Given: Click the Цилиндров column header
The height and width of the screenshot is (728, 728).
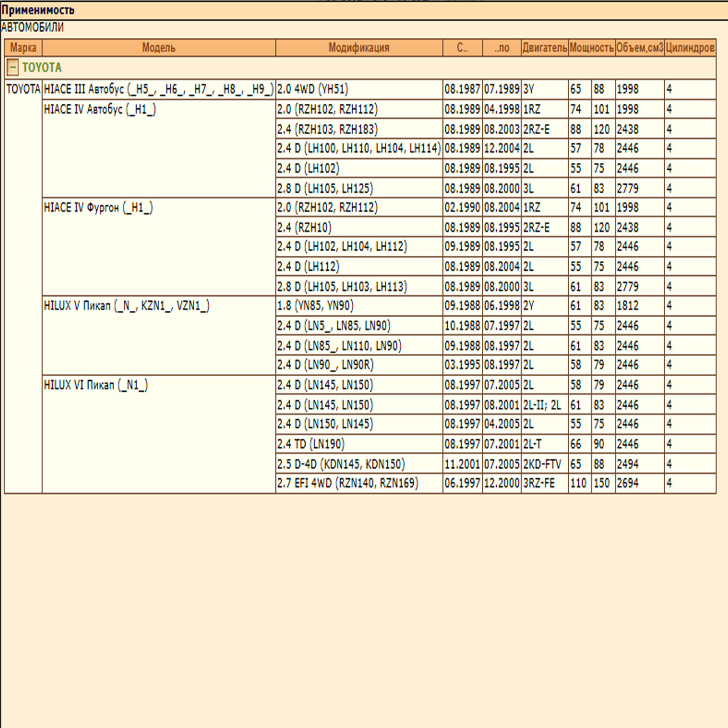Looking at the screenshot, I should click(690, 48).
